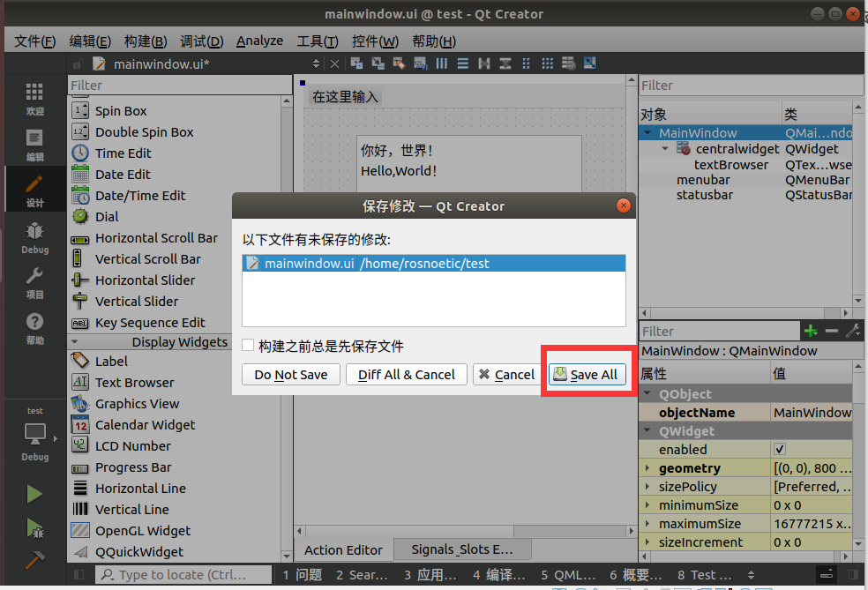Click the Edit Buddies toolbar icon
Screen dimensions: 868x590
click(x=399, y=63)
